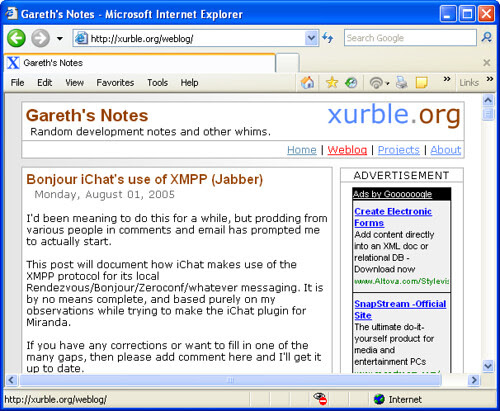Click the page icon in the address bar
The width and height of the screenshot is (500, 411).
click(81, 38)
